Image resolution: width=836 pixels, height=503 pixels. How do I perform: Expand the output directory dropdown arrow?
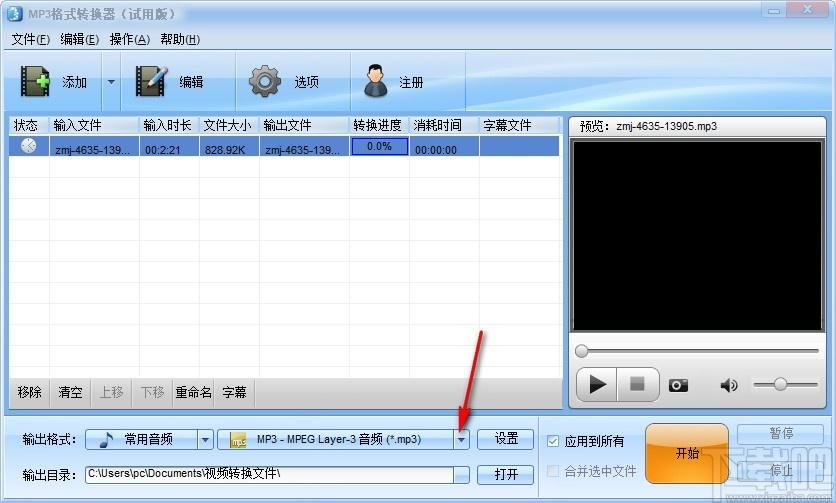click(x=462, y=475)
